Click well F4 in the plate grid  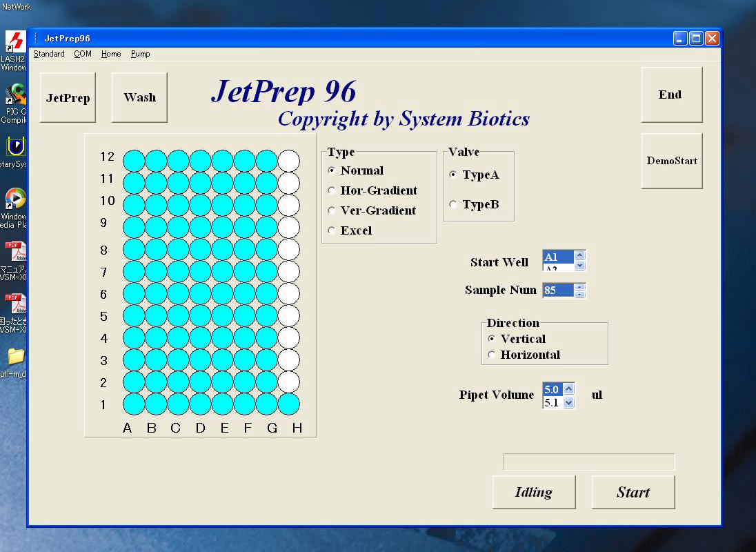point(244,337)
